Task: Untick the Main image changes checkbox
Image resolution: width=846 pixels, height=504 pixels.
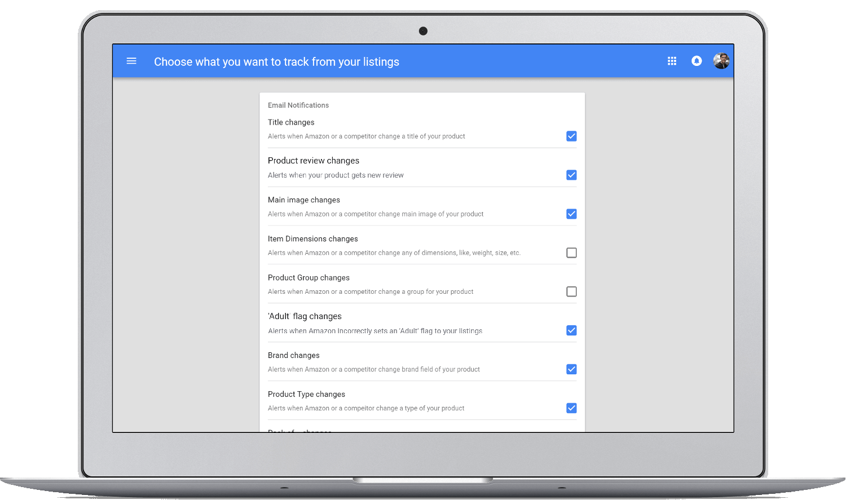Action: (x=571, y=214)
